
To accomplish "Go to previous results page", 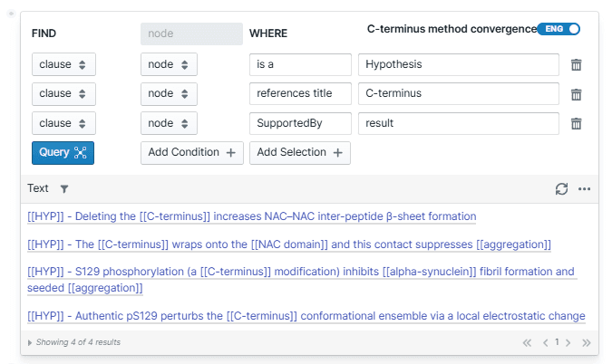I will point(545,342).
